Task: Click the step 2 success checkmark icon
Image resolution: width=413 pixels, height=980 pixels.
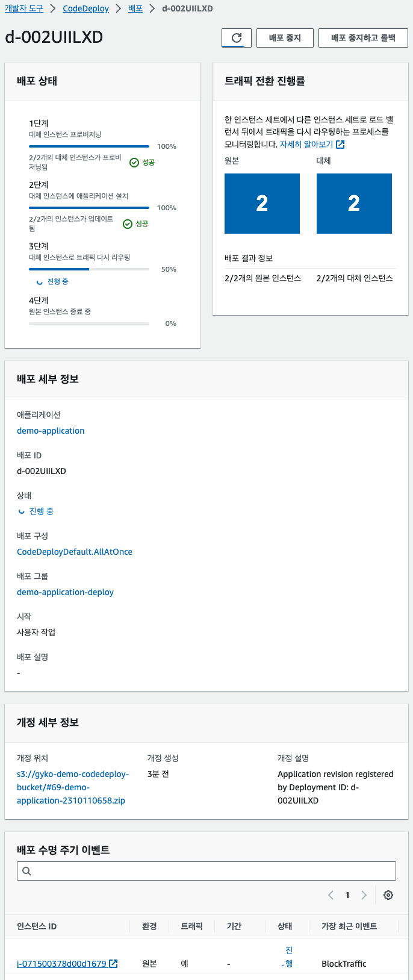Action: (x=127, y=224)
